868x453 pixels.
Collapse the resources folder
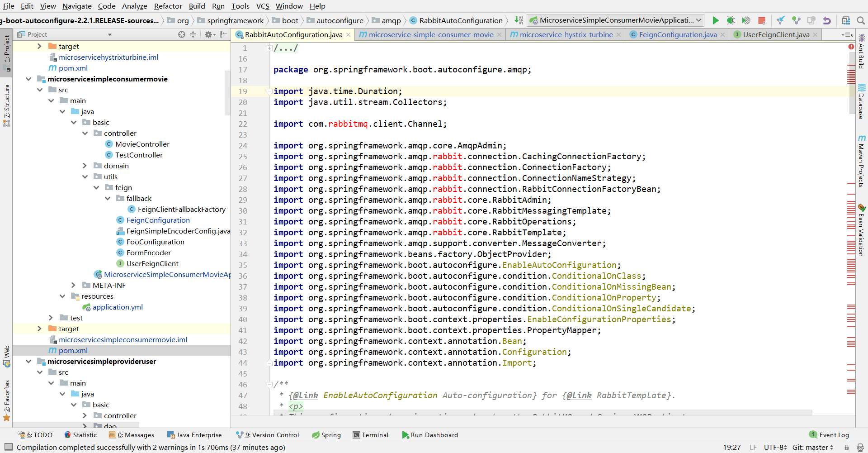click(62, 296)
